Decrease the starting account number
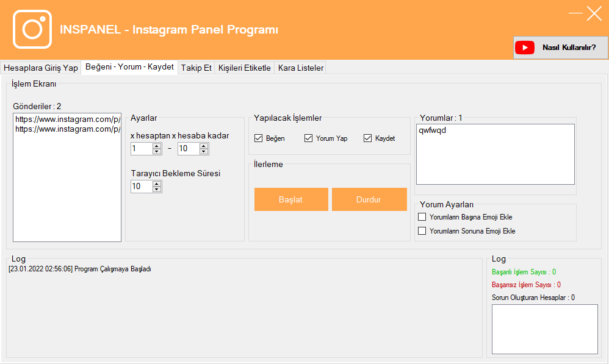The height and width of the screenshot is (364, 609). pyautogui.click(x=157, y=151)
